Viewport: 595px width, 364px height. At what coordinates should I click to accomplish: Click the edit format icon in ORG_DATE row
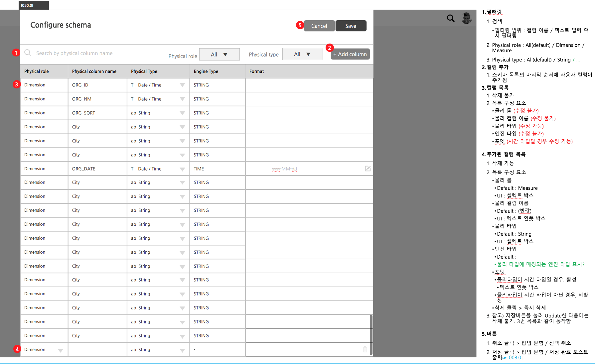point(368,169)
